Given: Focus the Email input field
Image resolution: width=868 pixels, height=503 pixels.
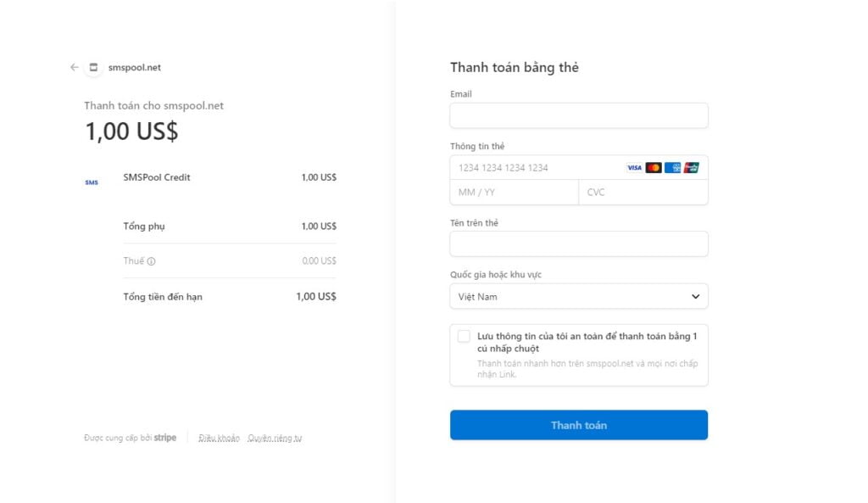Looking at the screenshot, I should pos(578,116).
